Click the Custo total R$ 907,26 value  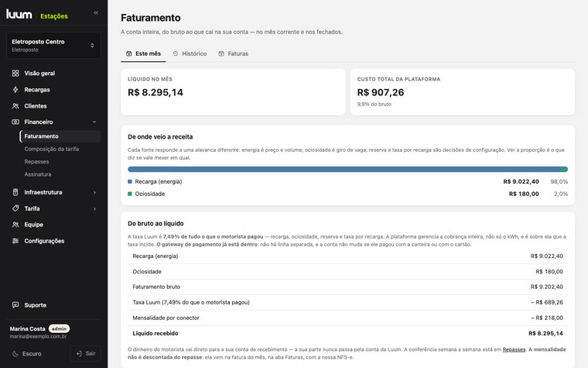click(x=381, y=92)
